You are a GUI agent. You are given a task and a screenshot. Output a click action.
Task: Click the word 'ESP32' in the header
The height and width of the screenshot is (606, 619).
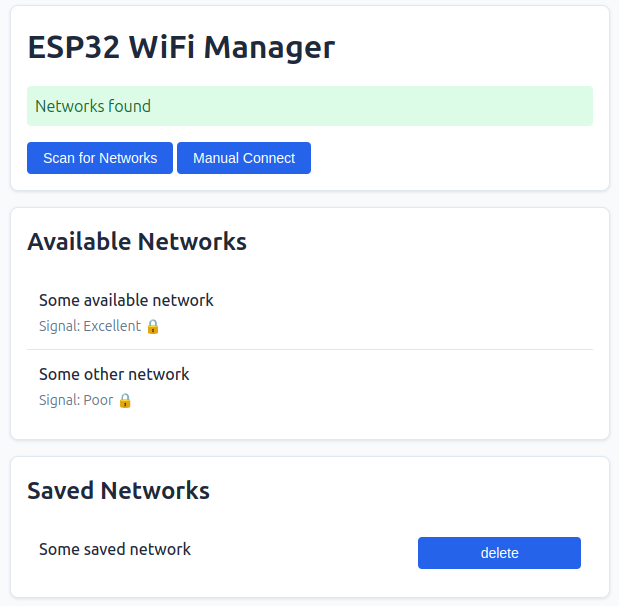point(71,47)
